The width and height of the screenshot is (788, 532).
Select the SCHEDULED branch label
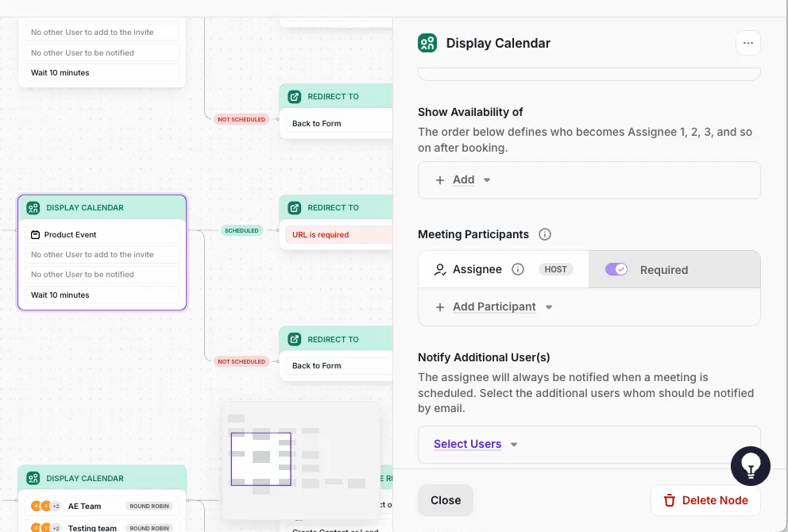[241, 230]
